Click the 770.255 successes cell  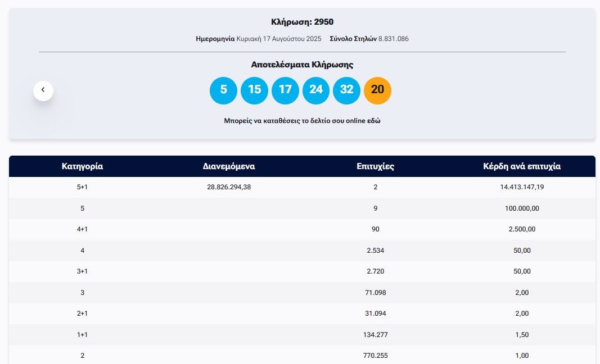pyautogui.click(x=376, y=355)
